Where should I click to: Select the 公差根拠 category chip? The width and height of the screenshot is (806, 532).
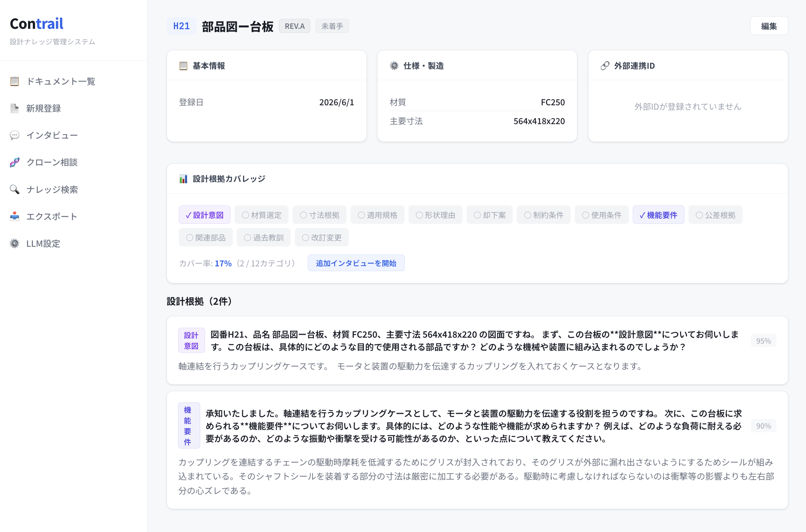716,215
